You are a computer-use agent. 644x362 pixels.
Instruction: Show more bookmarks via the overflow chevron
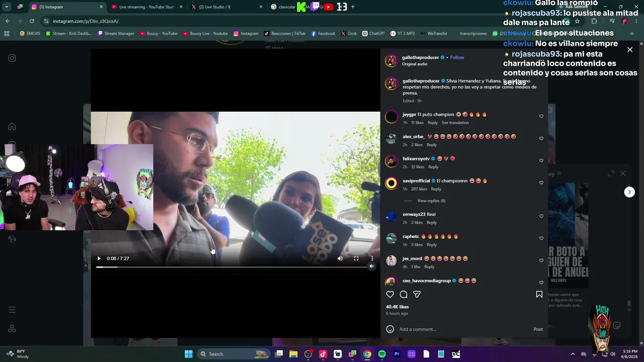pos(632,34)
